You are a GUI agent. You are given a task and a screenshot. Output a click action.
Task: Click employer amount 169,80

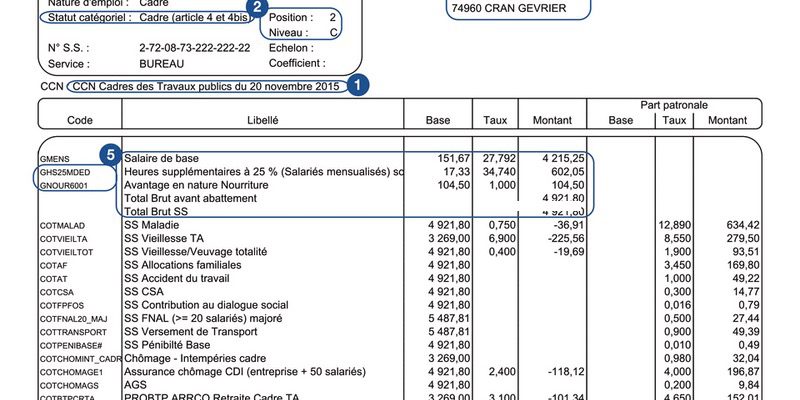pos(743,265)
